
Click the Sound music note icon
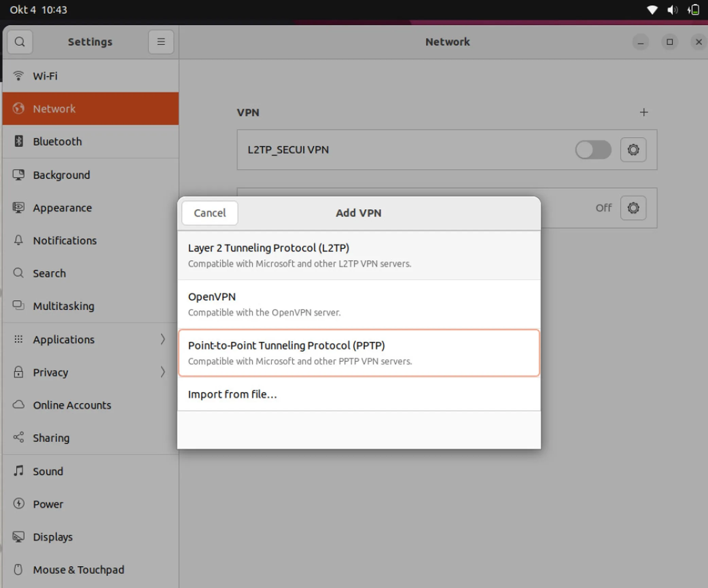(x=18, y=471)
